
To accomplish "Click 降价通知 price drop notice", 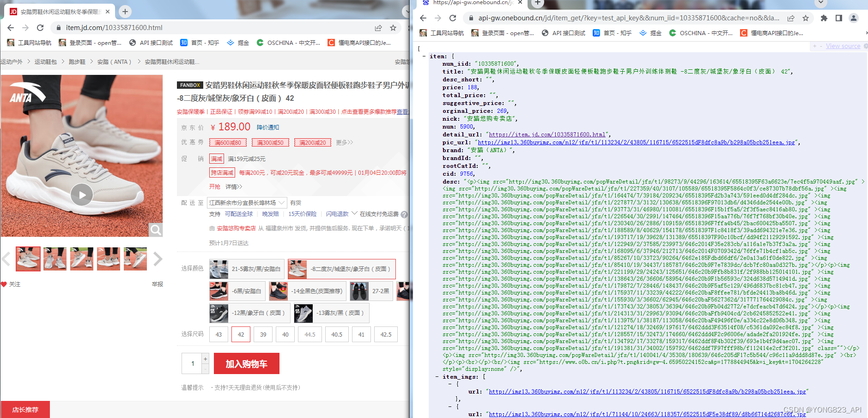I will (x=268, y=128).
